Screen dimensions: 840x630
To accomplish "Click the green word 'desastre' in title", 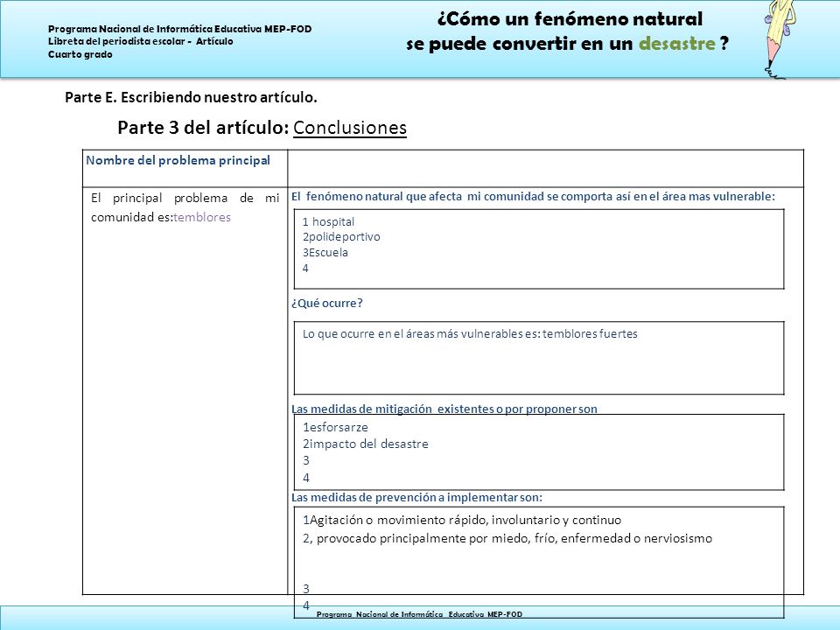I will [677, 44].
